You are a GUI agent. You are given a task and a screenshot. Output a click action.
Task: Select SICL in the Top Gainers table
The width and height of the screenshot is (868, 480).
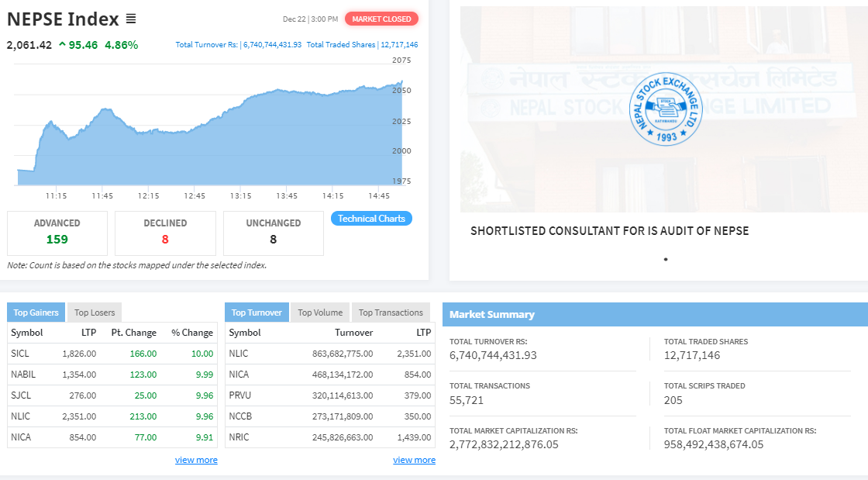coord(20,354)
